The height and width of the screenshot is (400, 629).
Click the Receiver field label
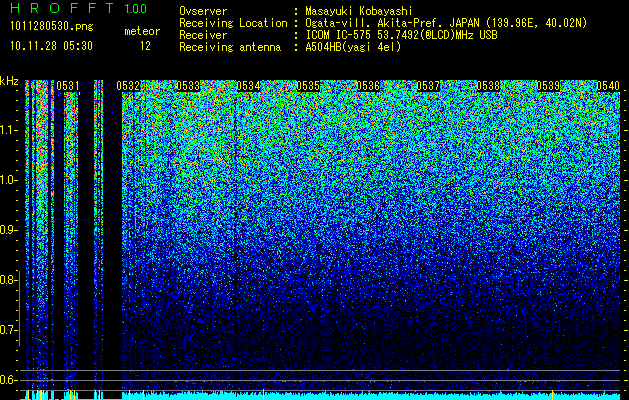(203, 35)
